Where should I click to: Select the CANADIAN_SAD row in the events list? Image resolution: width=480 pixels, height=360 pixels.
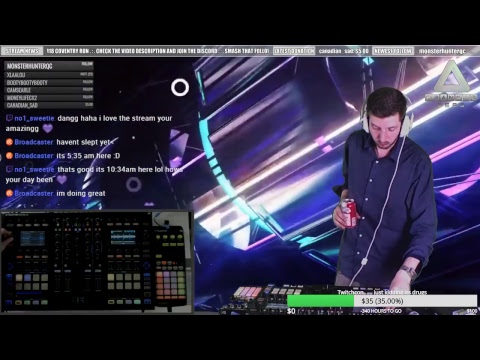pyautogui.click(x=49, y=105)
